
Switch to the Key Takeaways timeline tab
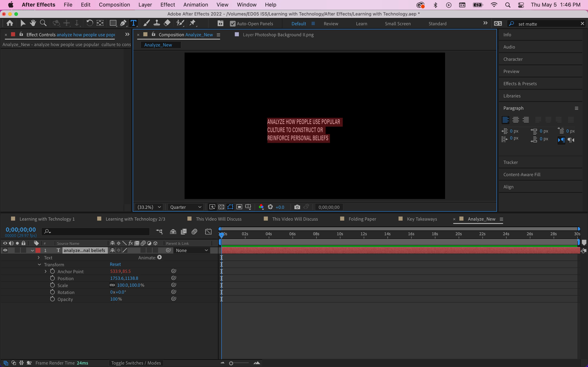pyautogui.click(x=422, y=219)
